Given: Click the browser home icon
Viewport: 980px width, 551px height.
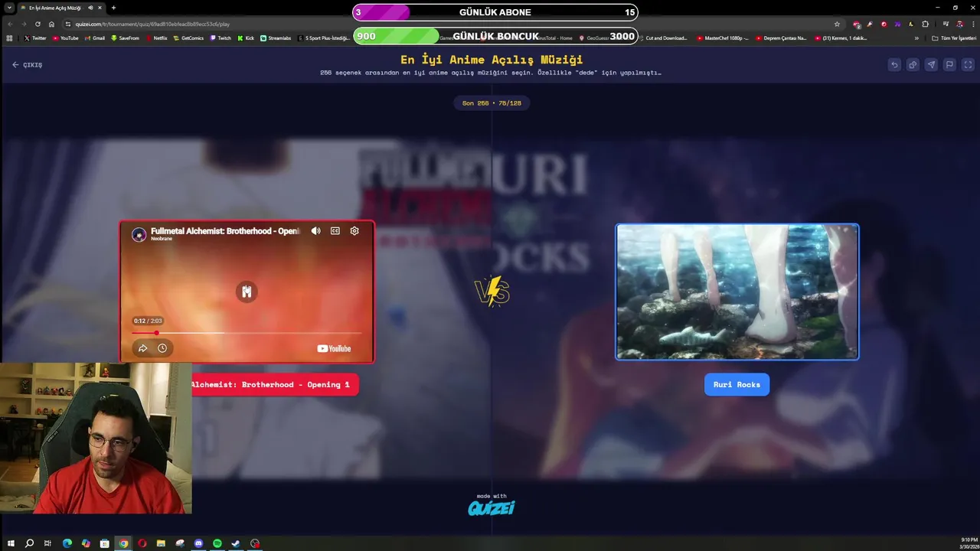Looking at the screenshot, I should pos(51,24).
